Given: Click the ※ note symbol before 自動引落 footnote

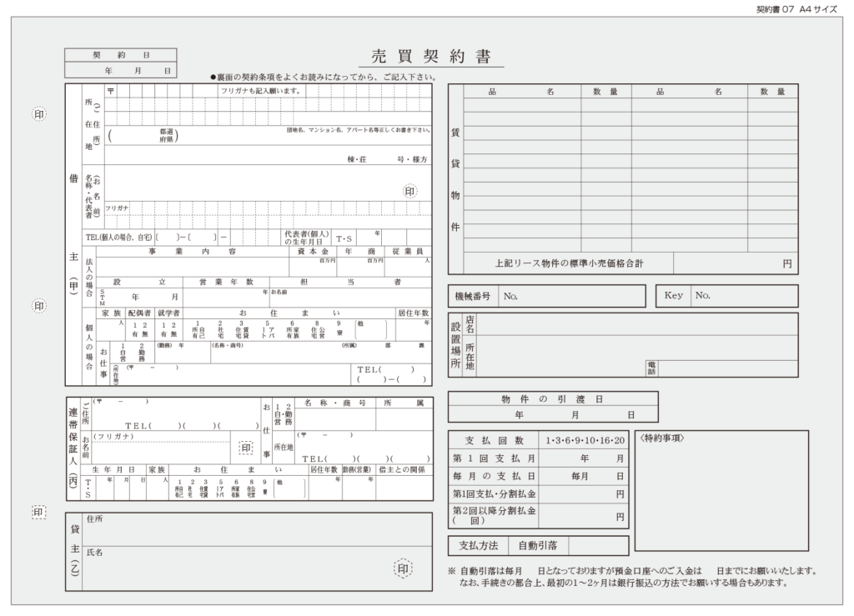Looking at the screenshot, I should point(451,572).
